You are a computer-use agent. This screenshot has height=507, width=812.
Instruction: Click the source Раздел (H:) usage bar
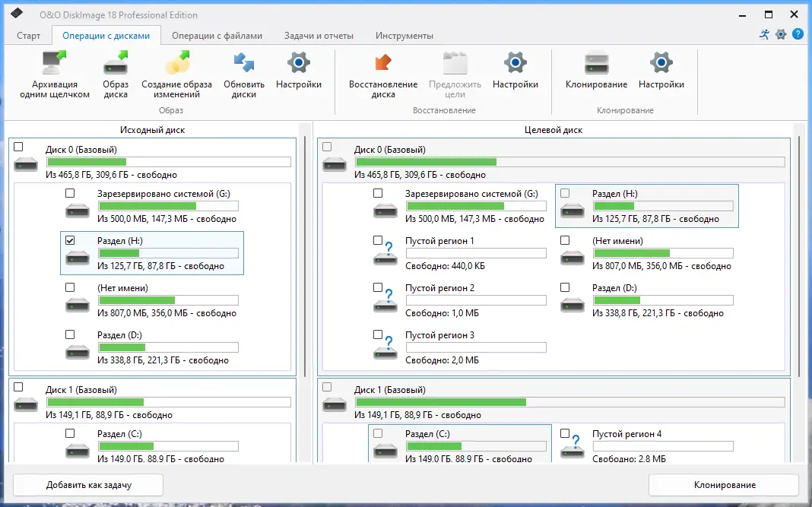[168, 253]
